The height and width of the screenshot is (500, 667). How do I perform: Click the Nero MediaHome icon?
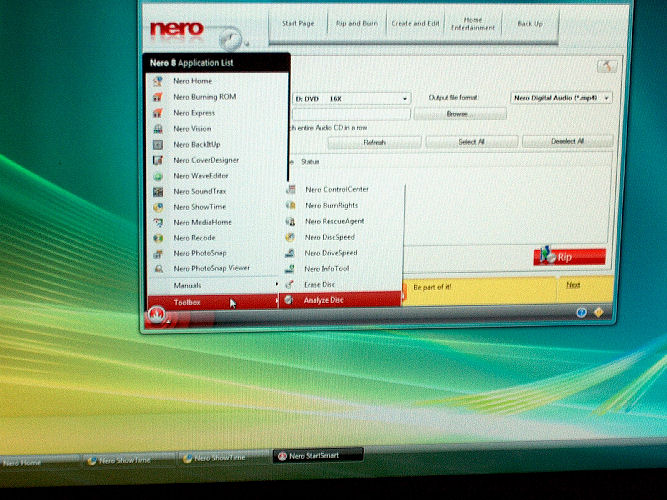point(158,223)
